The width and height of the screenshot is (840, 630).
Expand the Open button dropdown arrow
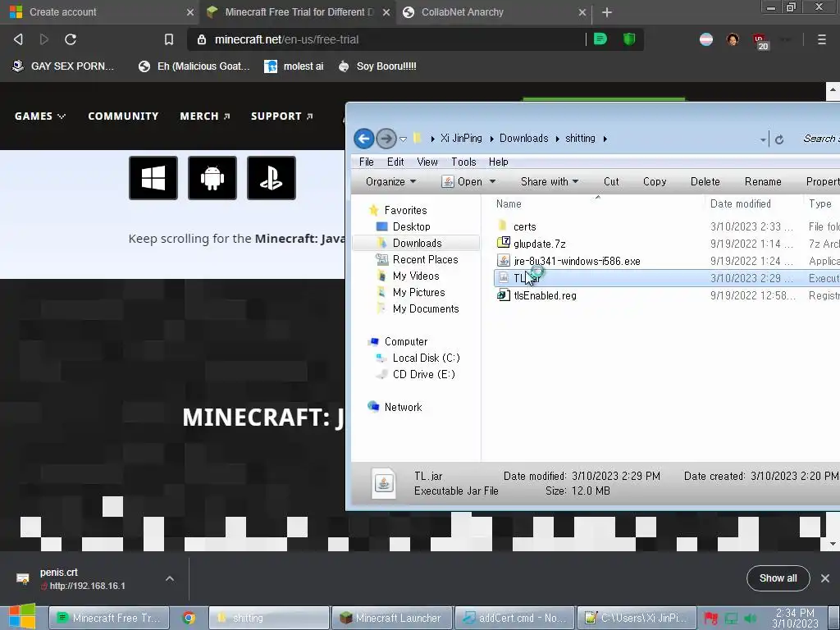492,181
